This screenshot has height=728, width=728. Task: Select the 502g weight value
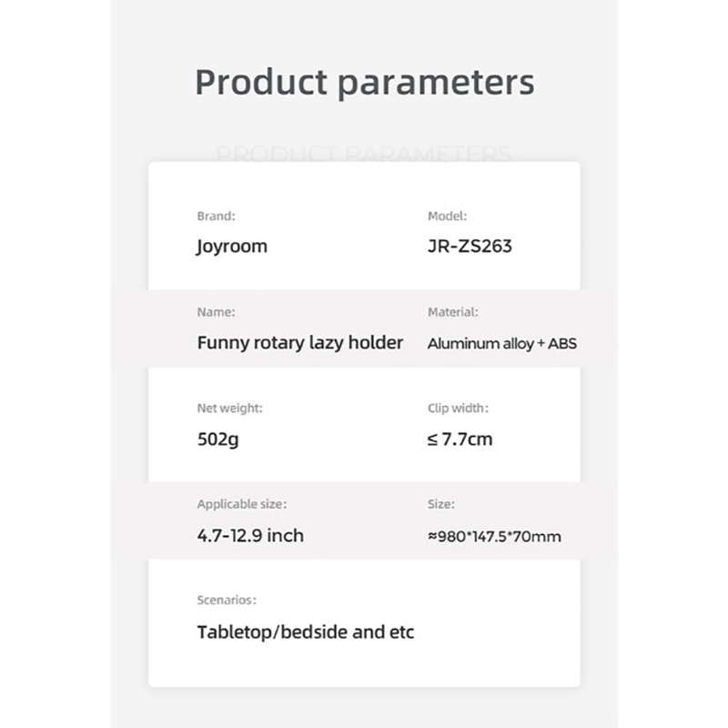coord(218,440)
